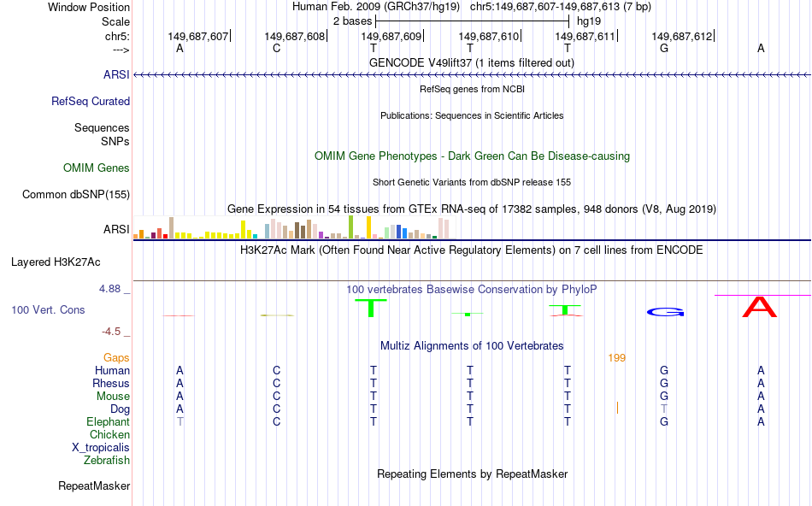
Task: Click the ARSI gene track label
Action: 116,74
